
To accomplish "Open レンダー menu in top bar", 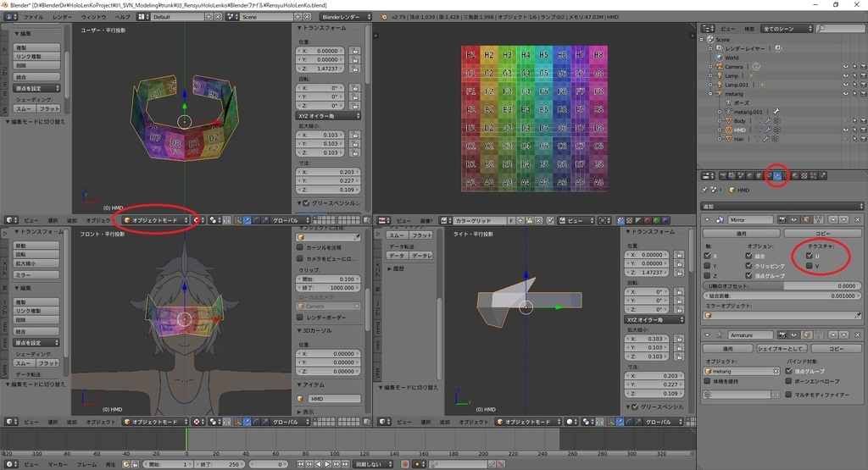I will tap(62, 17).
